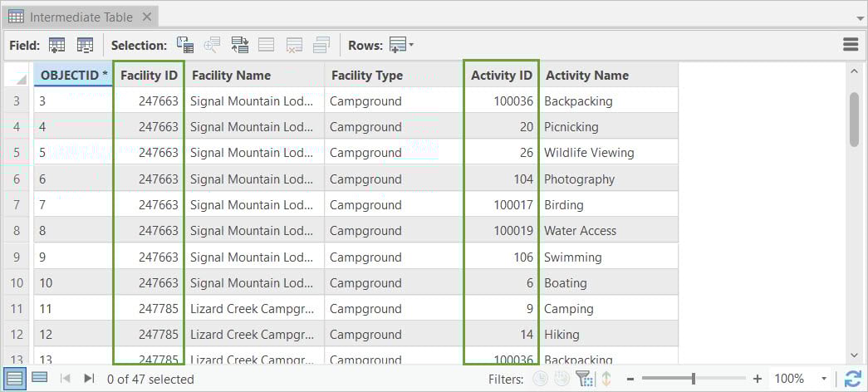
Task: Refresh the table with the refresh icon
Action: tap(852, 379)
